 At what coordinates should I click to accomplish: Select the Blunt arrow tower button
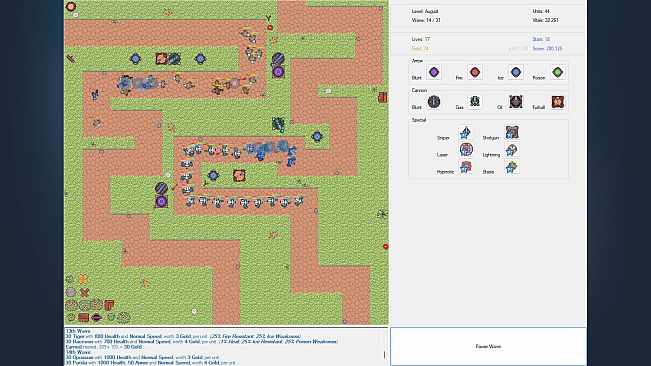(433, 72)
